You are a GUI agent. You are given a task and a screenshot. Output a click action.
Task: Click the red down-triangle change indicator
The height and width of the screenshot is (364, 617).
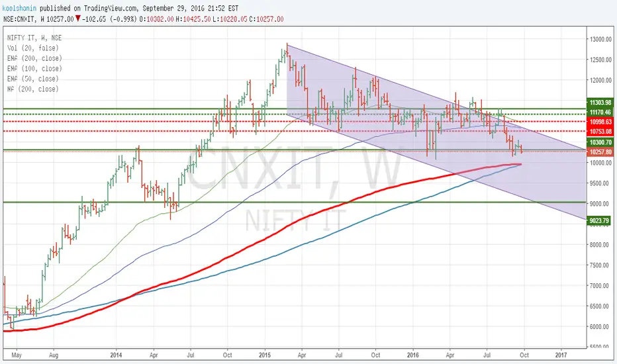(x=78, y=19)
